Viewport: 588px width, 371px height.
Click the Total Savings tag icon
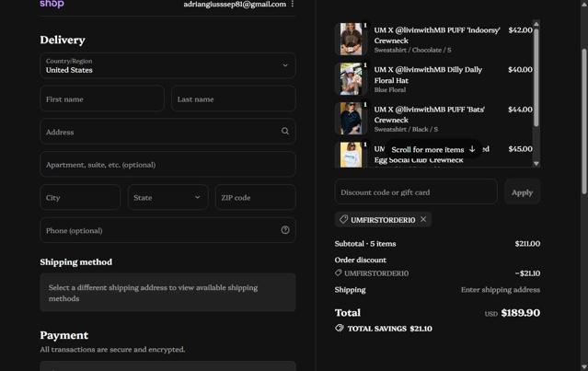[x=340, y=329]
